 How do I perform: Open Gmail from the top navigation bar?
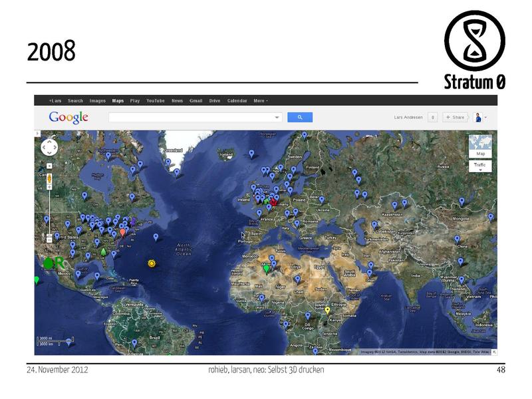pos(196,100)
